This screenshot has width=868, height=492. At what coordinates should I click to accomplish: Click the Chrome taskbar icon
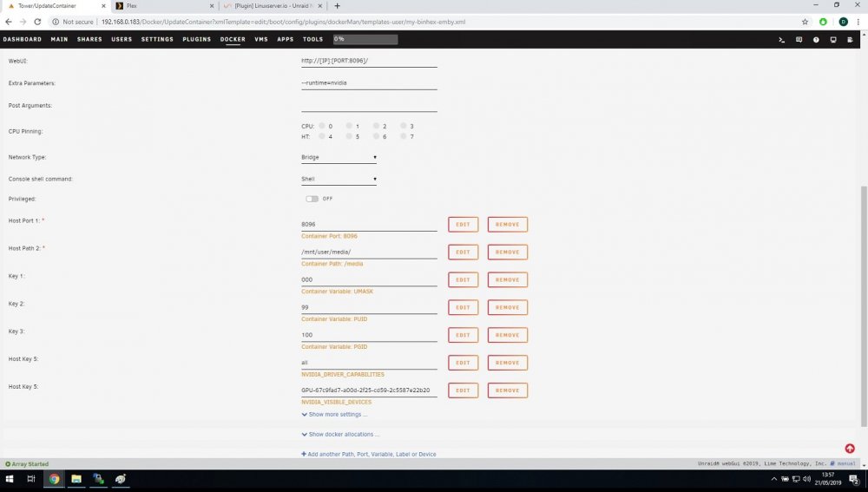point(54,479)
